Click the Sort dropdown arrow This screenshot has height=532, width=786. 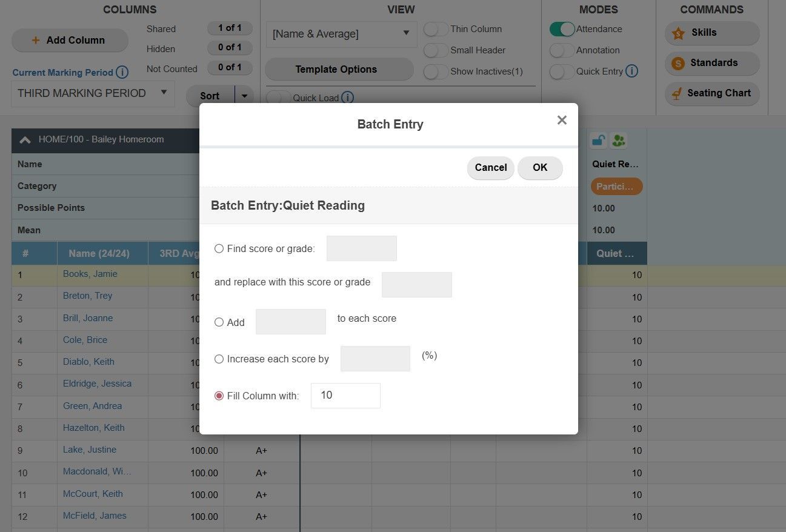click(x=245, y=96)
